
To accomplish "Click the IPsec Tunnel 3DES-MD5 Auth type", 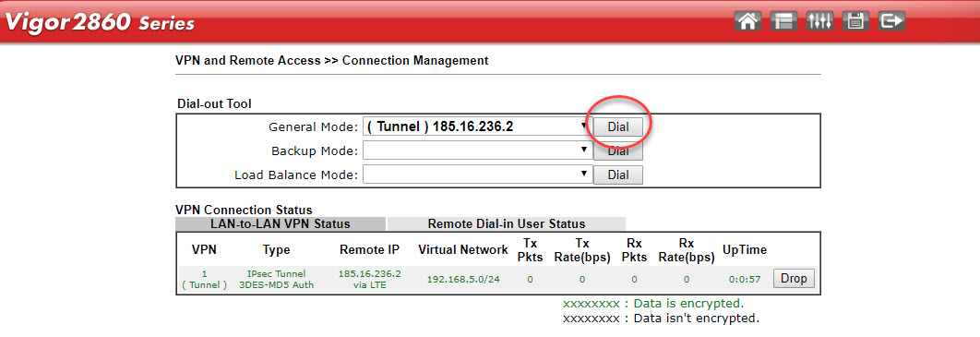I will click(x=276, y=280).
